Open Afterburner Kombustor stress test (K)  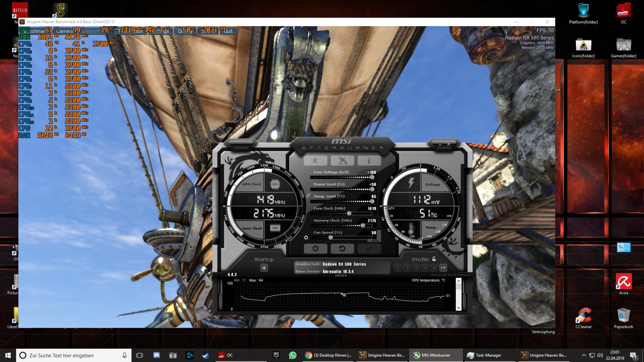[315, 161]
